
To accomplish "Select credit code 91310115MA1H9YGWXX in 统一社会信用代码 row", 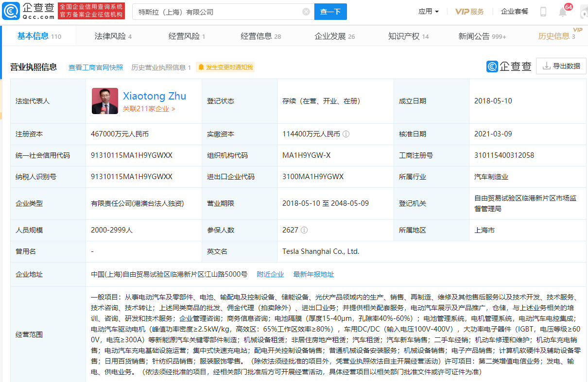I will (x=132, y=155).
